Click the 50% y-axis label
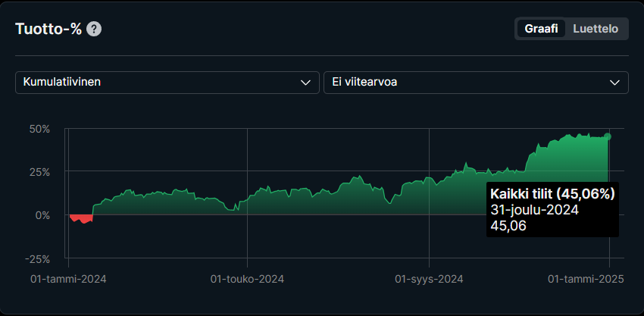The image size is (644, 316). click(39, 129)
